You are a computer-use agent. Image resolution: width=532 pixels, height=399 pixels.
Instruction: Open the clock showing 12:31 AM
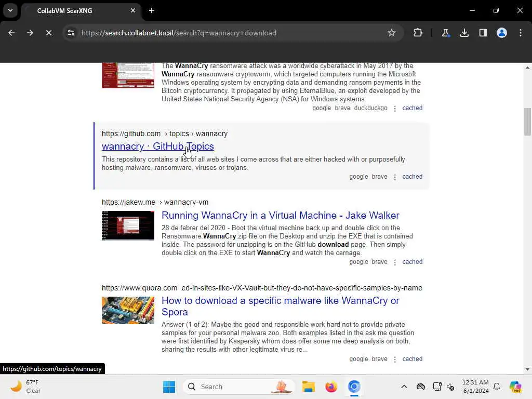click(475, 387)
